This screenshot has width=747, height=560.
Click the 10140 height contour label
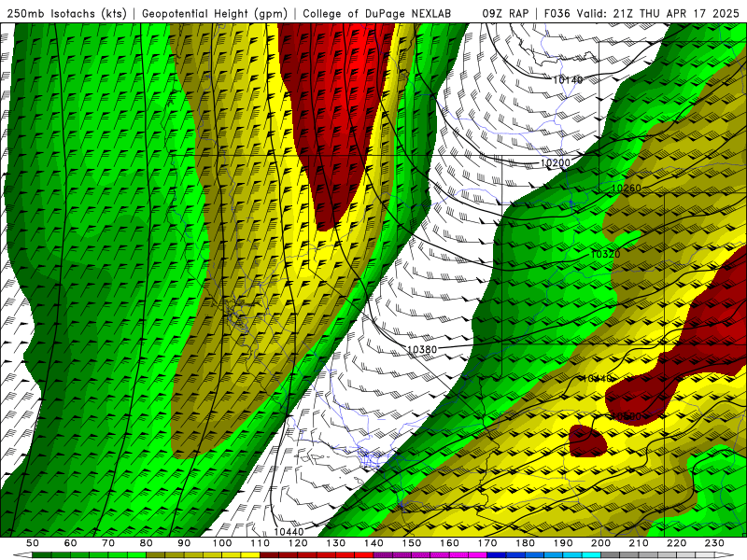[x=568, y=80]
